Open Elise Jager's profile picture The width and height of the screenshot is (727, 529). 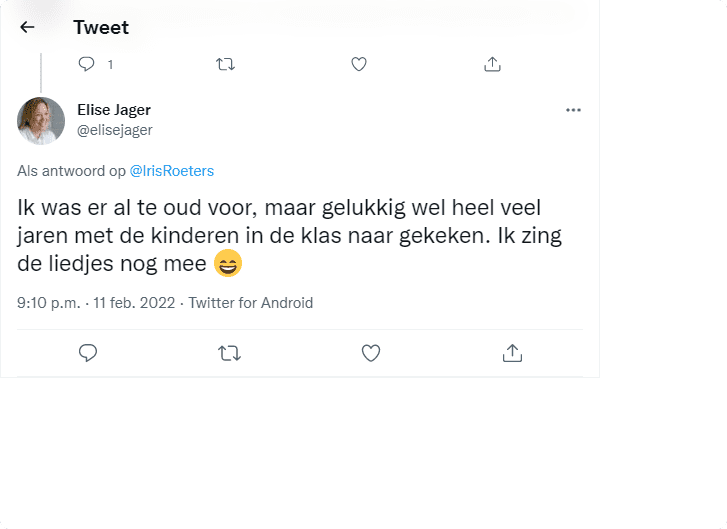[x=41, y=120]
